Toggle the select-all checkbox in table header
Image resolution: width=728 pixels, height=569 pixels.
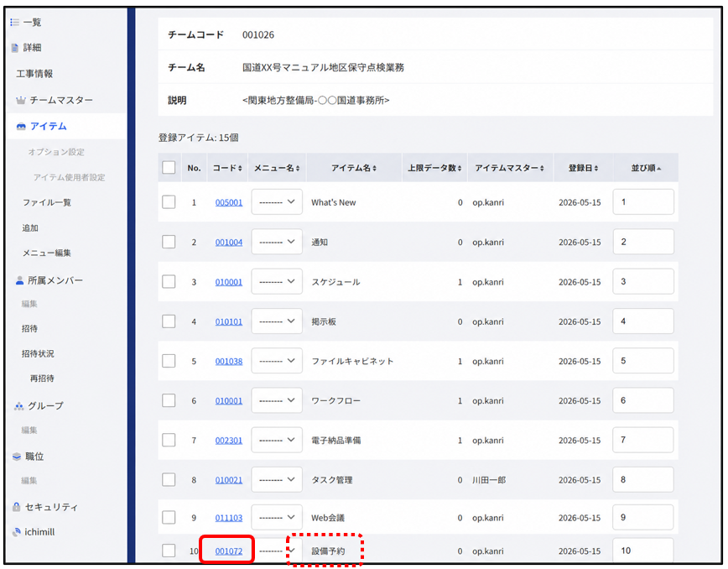169,167
